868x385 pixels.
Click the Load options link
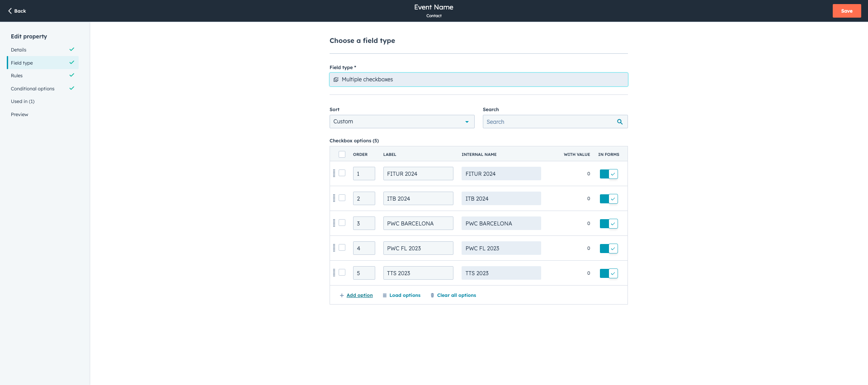[x=405, y=296]
